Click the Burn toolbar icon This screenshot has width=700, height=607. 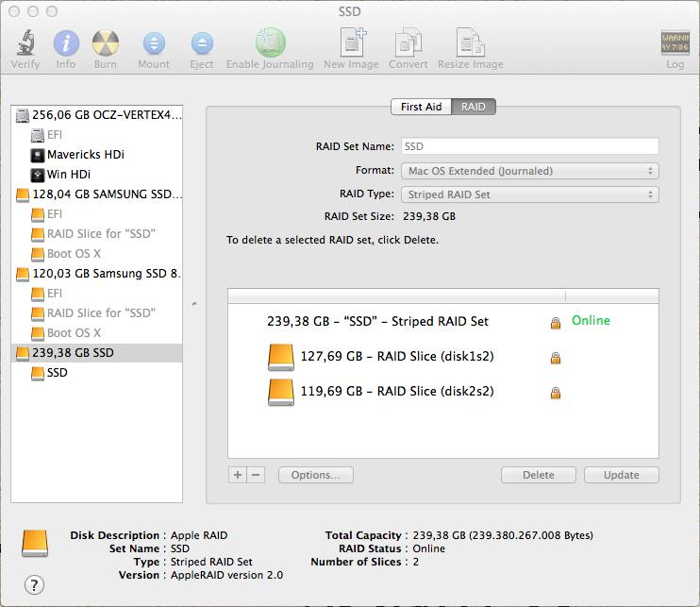point(106,42)
